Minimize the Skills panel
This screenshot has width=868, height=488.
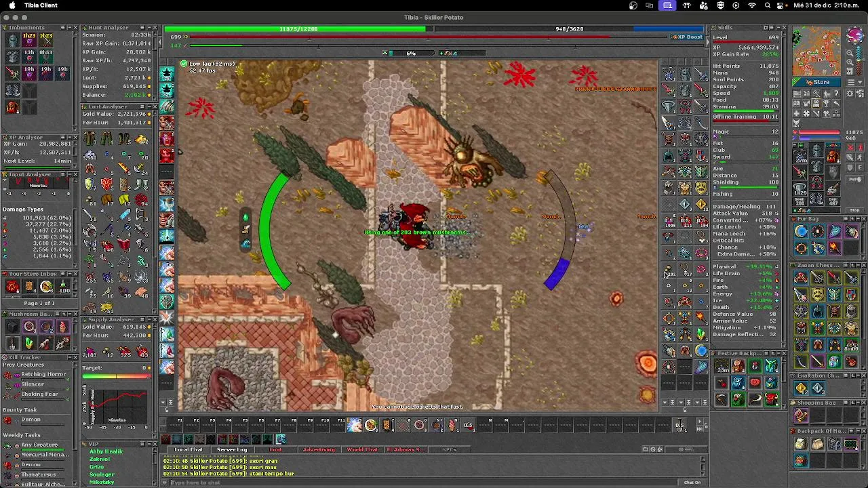(778, 28)
